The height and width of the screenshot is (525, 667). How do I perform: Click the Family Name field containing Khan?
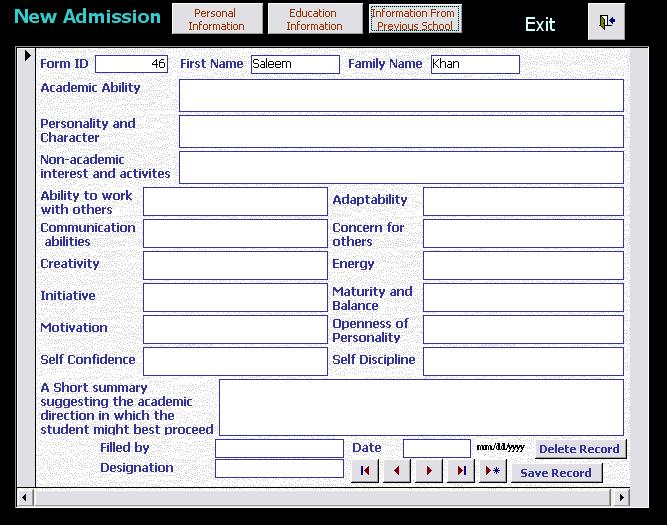475,64
